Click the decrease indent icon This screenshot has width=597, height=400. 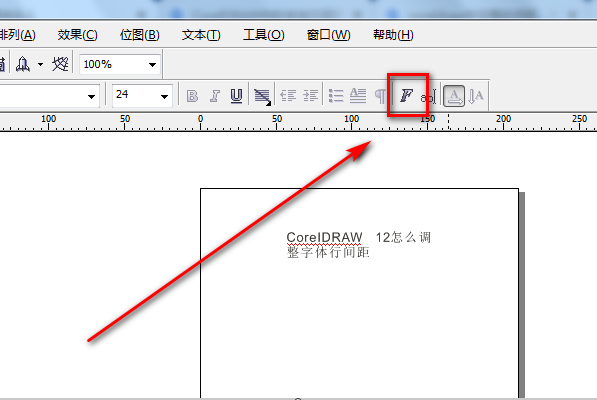click(x=288, y=96)
